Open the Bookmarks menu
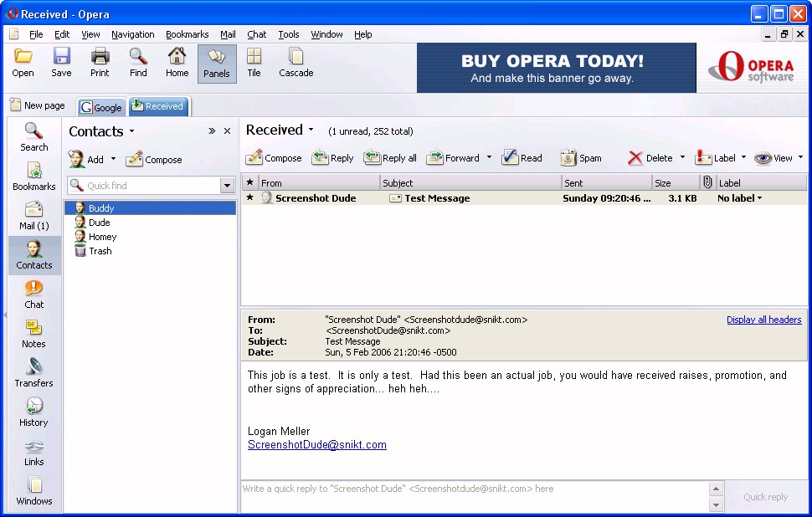The image size is (812, 517). [187, 34]
